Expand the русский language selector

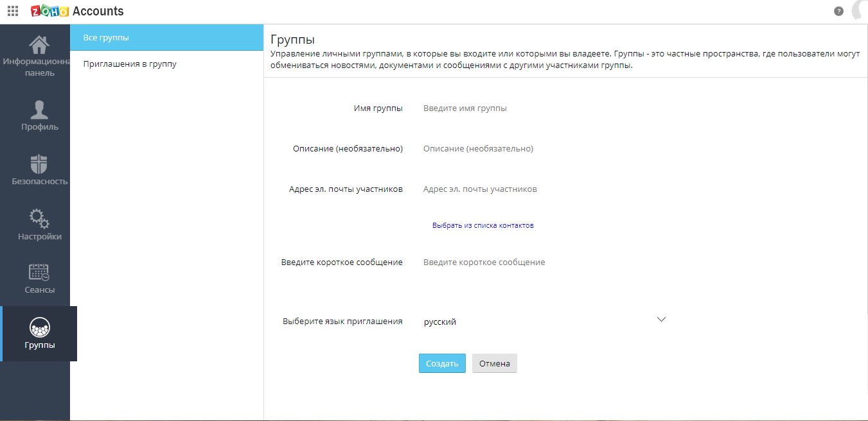tap(440, 321)
